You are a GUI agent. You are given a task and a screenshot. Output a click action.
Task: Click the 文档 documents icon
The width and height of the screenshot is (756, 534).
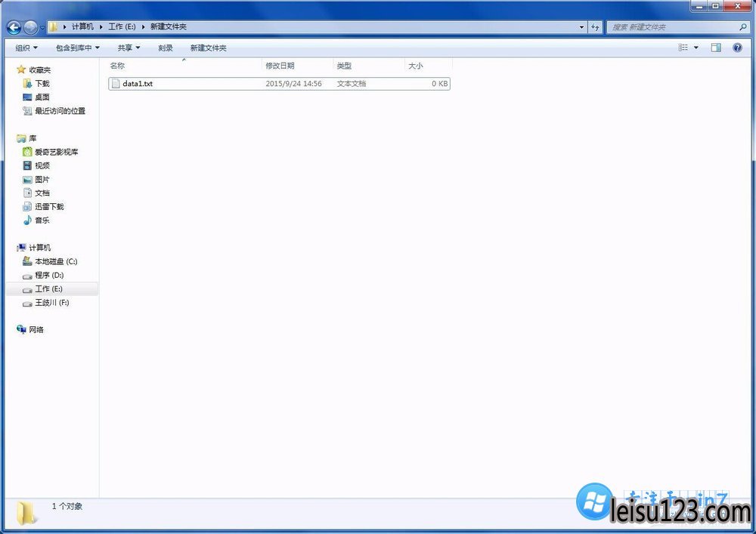[27, 193]
